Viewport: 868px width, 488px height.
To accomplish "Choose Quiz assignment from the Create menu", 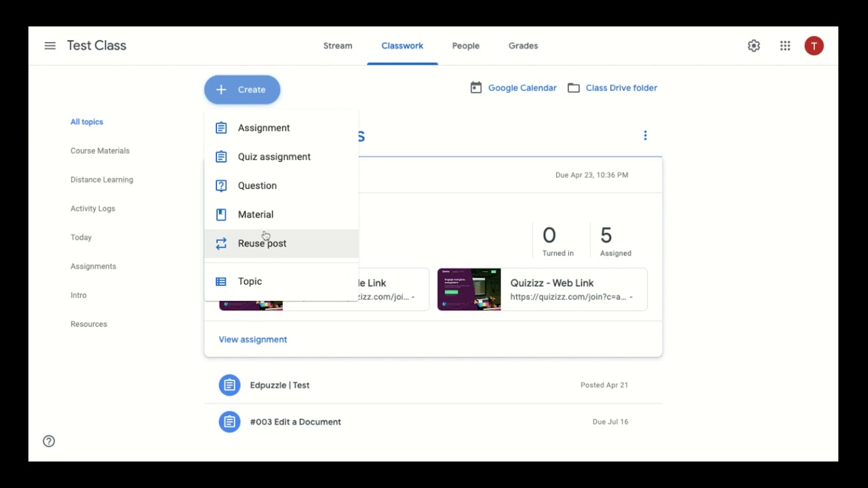I will click(281, 157).
